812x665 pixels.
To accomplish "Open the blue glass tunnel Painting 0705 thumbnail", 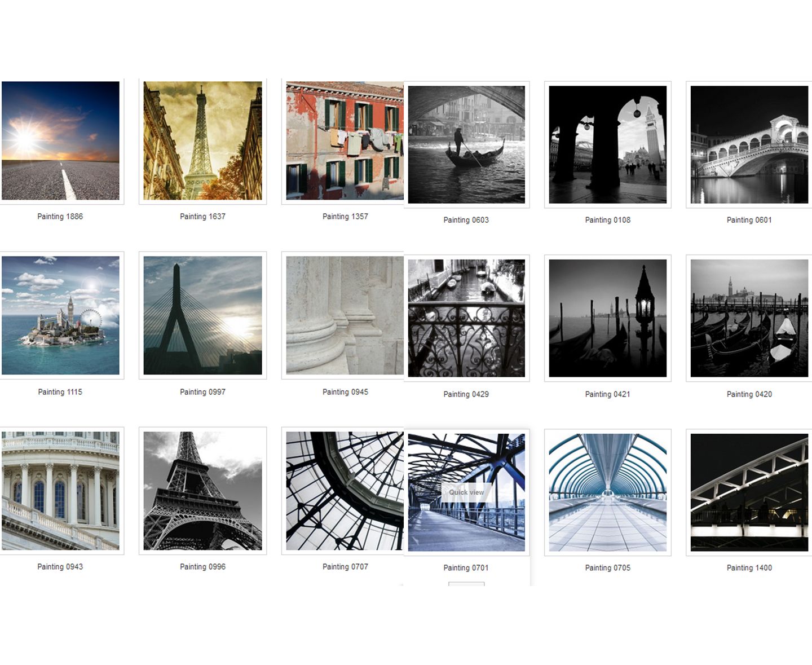I will pos(607,492).
